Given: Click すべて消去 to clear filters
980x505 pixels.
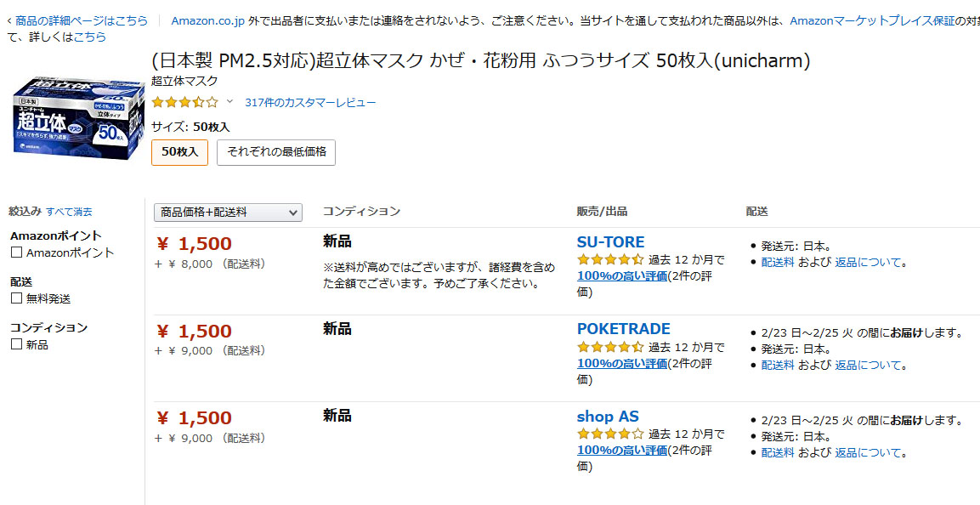Looking at the screenshot, I should (69, 212).
